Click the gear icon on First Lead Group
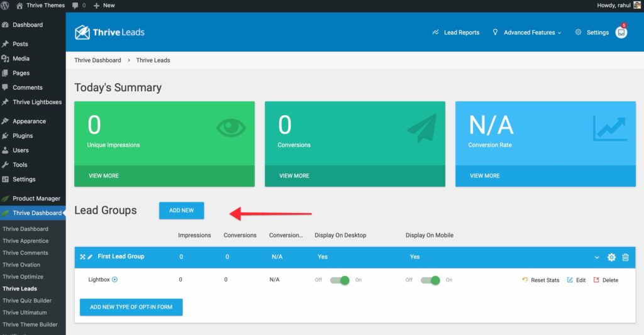The height and width of the screenshot is (335, 644). (x=611, y=257)
